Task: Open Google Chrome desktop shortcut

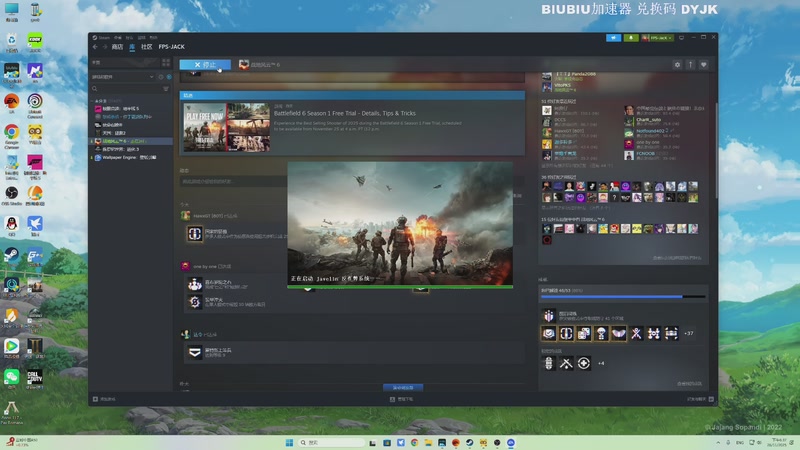Action: pos(11,136)
